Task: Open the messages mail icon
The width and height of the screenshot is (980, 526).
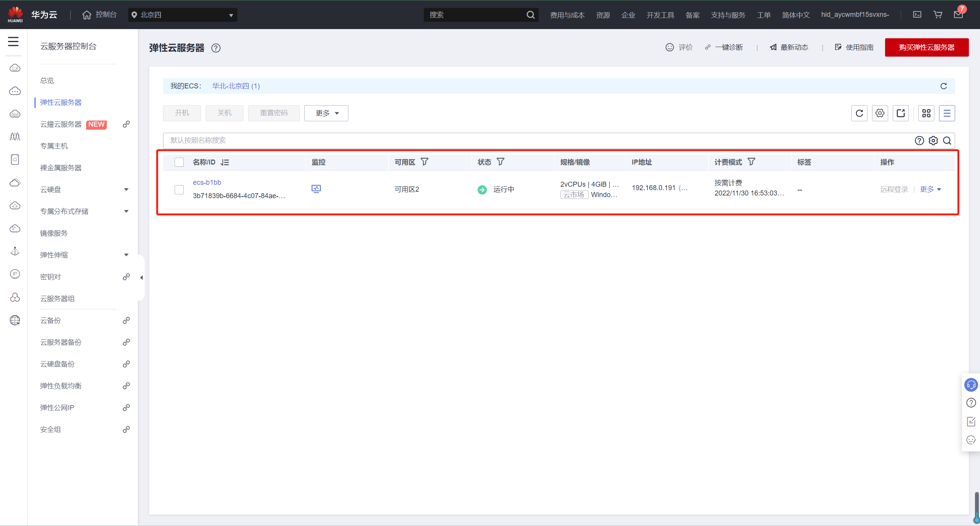Action: [x=958, y=15]
